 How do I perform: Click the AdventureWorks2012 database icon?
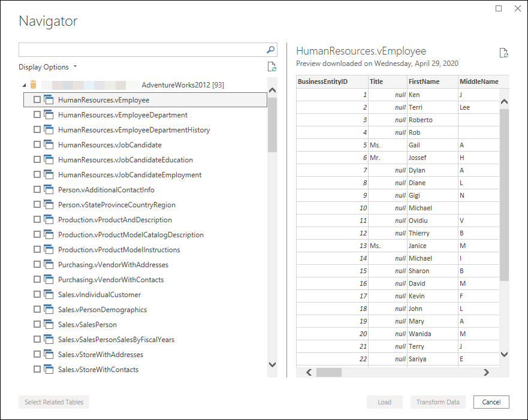(x=34, y=85)
